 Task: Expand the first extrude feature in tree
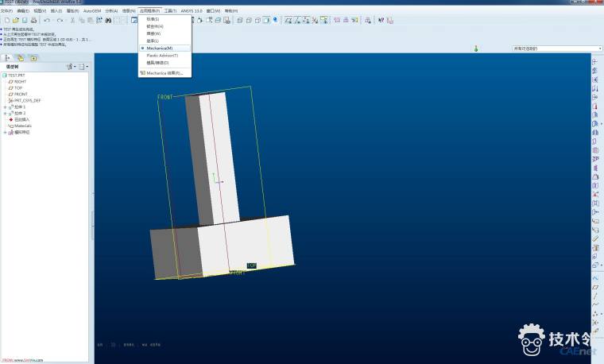pyautogui.click(x=5, y=107)
